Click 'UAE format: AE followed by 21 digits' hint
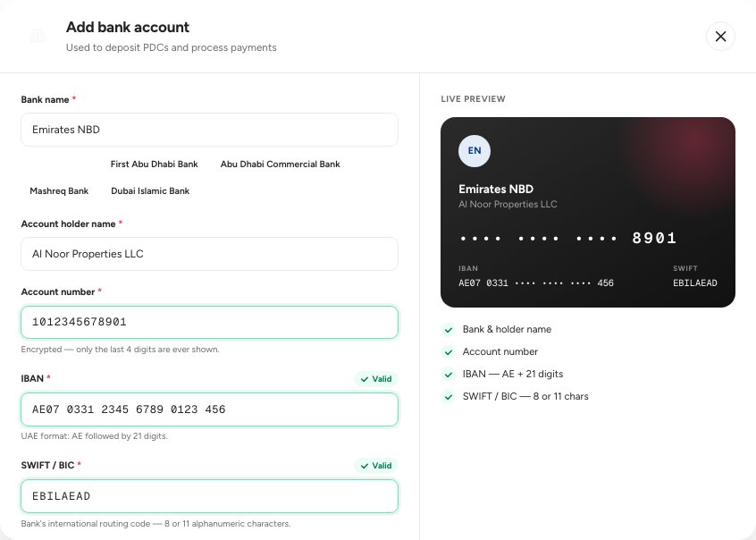Viewport: 756px width, 540px height. click(x=94, y=436)
